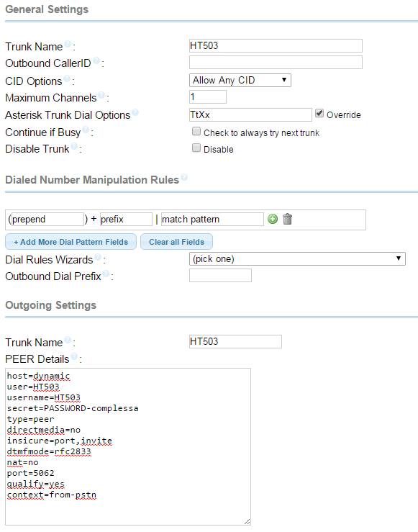Click the prefix dial pattern field
The height and width of the screenshot is (532, 418).
(126, 219)
